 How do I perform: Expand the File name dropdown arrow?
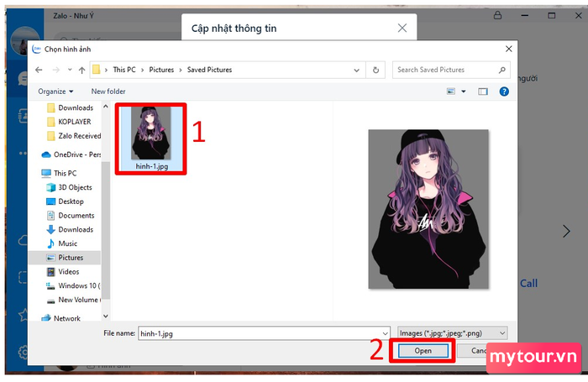385,333
